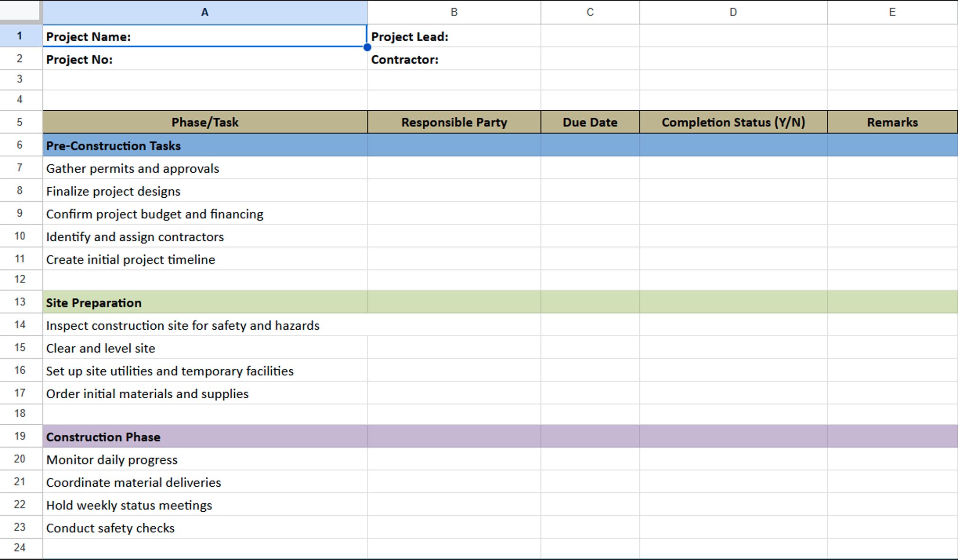Select column A header
958x560 pixels.
coord(205,12)
